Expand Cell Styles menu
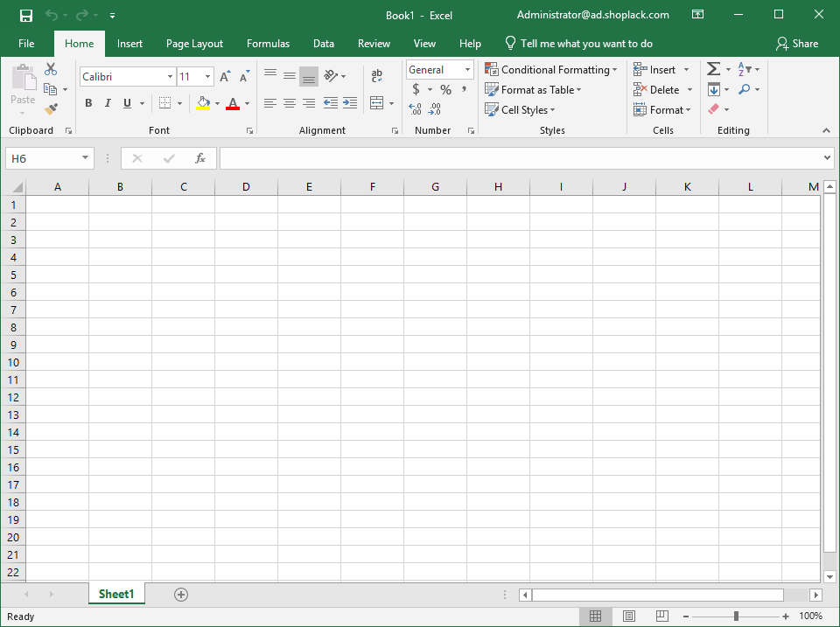Image resolution: width=840 pixels, height=627 pixels. point(520,110)
